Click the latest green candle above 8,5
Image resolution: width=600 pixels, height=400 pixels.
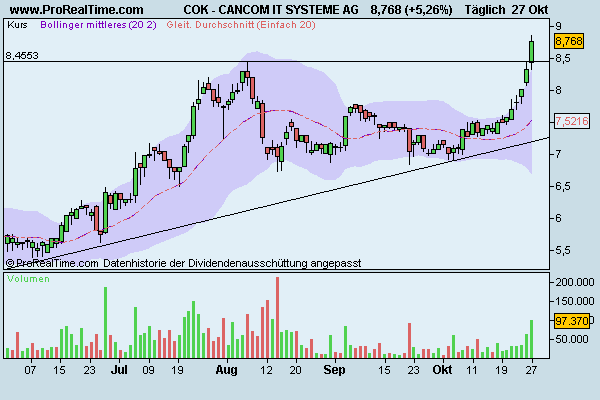tap(532, 52)
